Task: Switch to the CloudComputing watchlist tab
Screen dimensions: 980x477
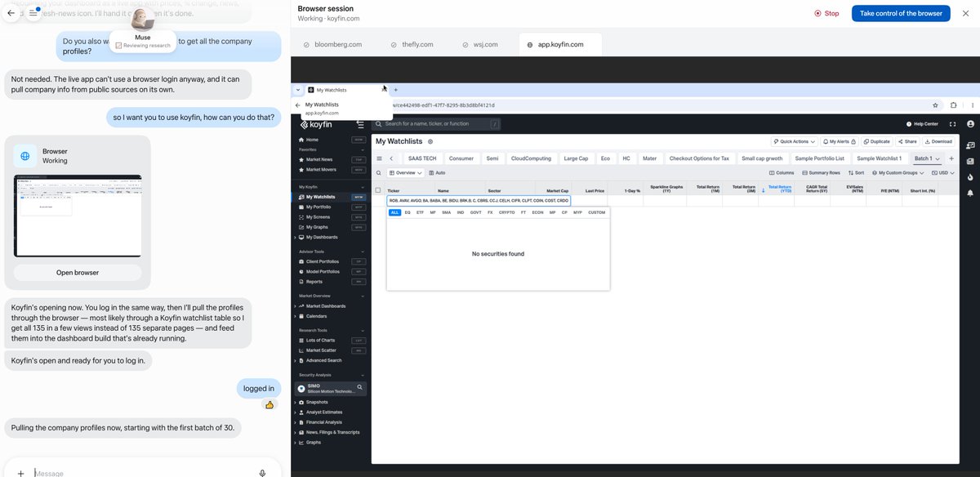Action: [531, 158]
